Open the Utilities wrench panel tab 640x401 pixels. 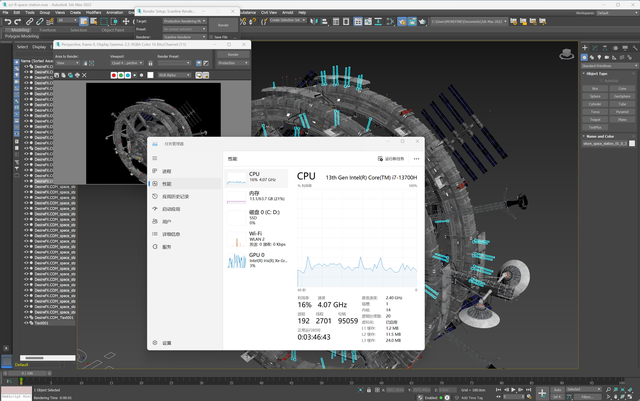click(635, 48)
